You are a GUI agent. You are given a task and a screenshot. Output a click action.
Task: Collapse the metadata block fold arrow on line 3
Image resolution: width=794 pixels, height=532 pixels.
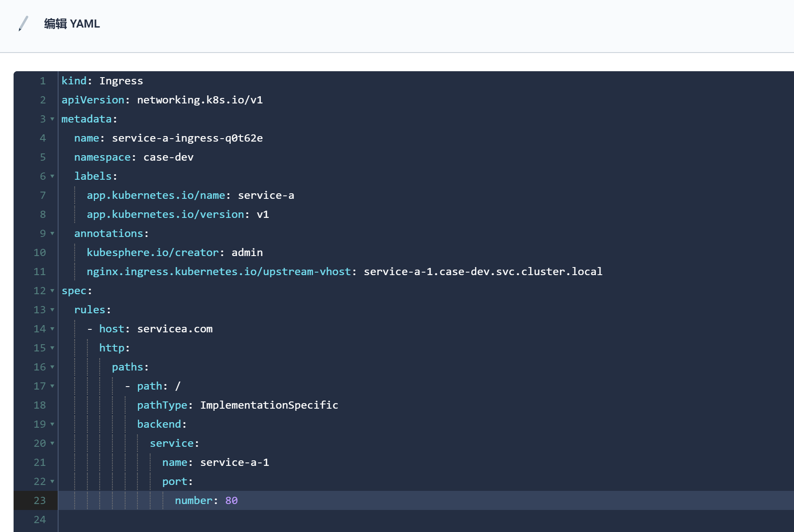[52, 119]
